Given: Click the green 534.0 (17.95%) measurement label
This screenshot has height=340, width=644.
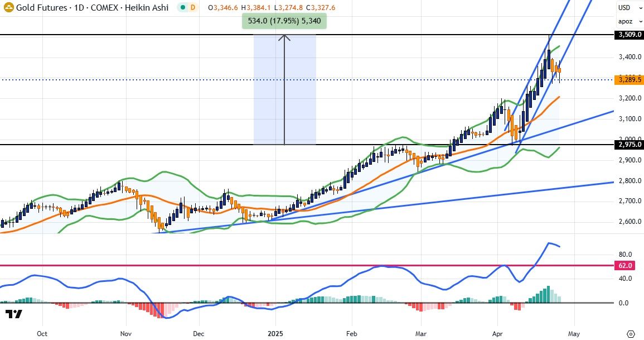Looking at the screenshot, I should (x=284, y=21).
